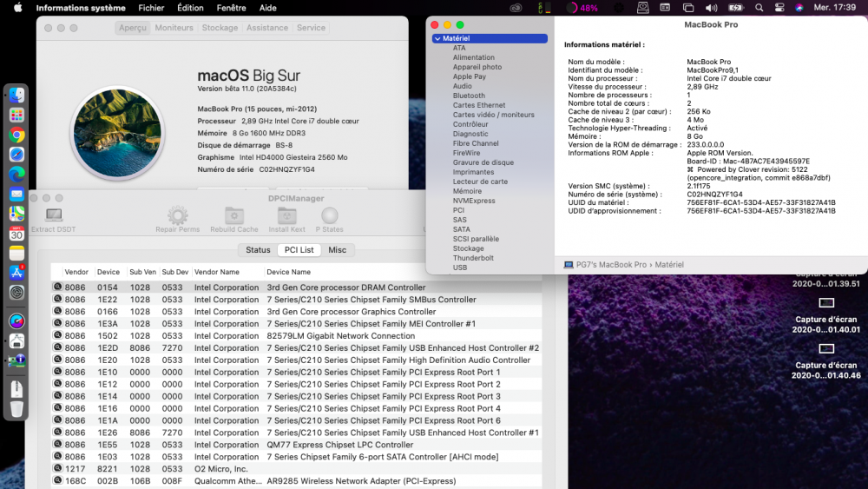
Task: Select Audio in the Matériel sidebar
Action: click(x=463, y=86)
